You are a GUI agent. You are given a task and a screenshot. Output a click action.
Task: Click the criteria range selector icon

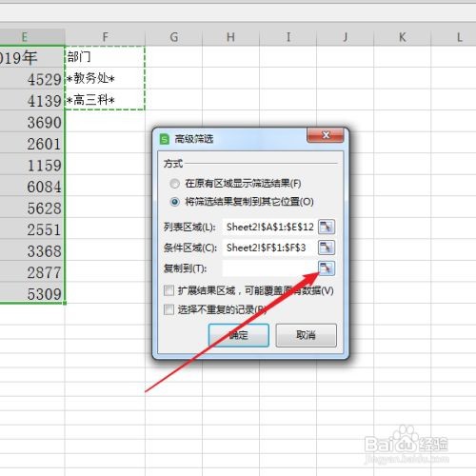tap(327, 248)
